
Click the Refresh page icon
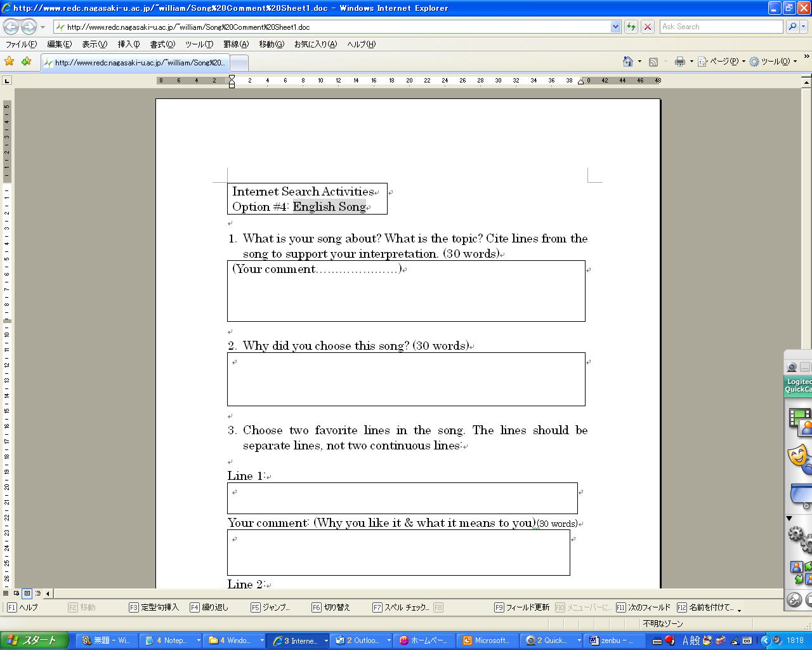[x=631, y=27]
